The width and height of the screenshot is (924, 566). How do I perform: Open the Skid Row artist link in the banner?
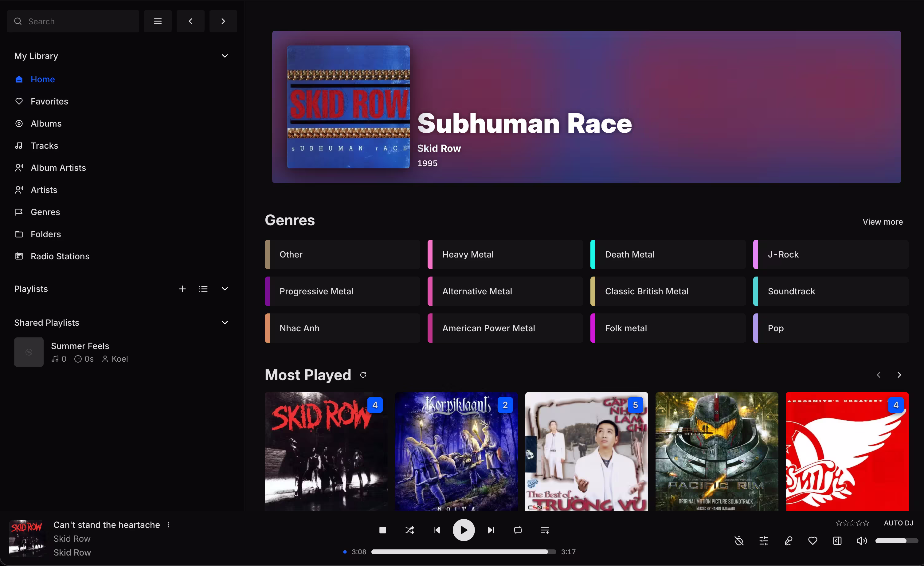pos(439,148)
